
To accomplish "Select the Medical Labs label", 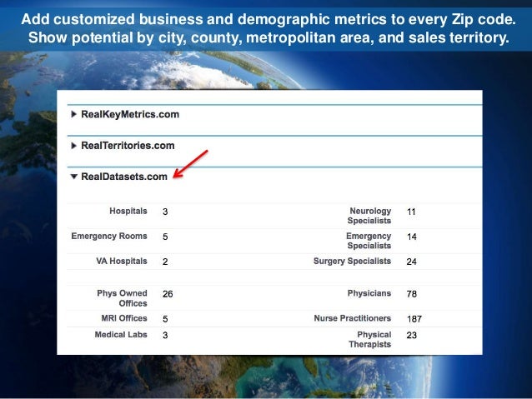I will click(x=121, y=335).
